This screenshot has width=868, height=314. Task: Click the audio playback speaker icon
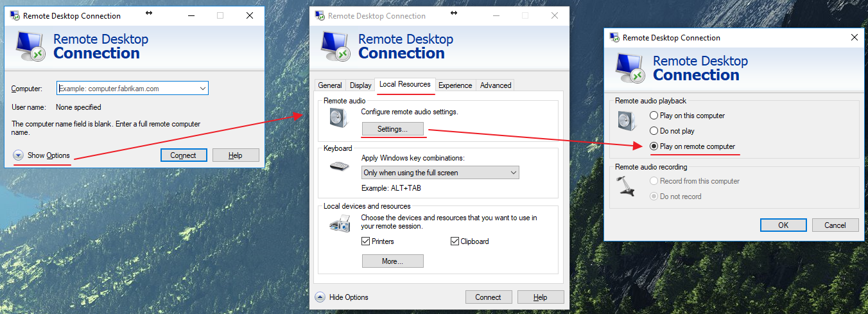pos(626,120)
